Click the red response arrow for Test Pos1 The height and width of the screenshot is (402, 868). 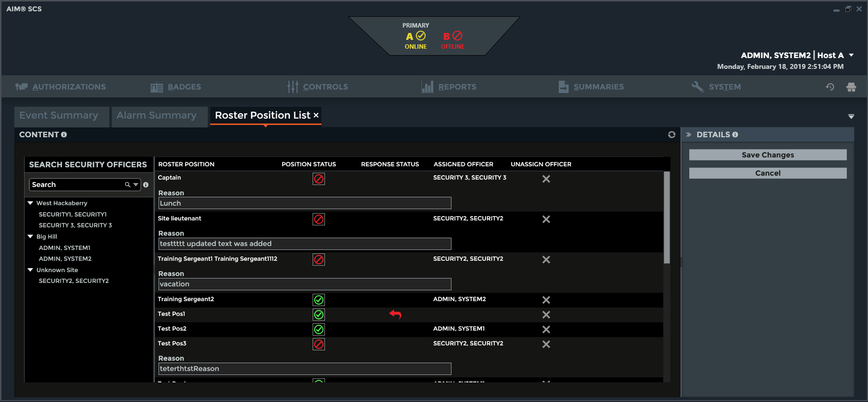click(x=395, y=314)
